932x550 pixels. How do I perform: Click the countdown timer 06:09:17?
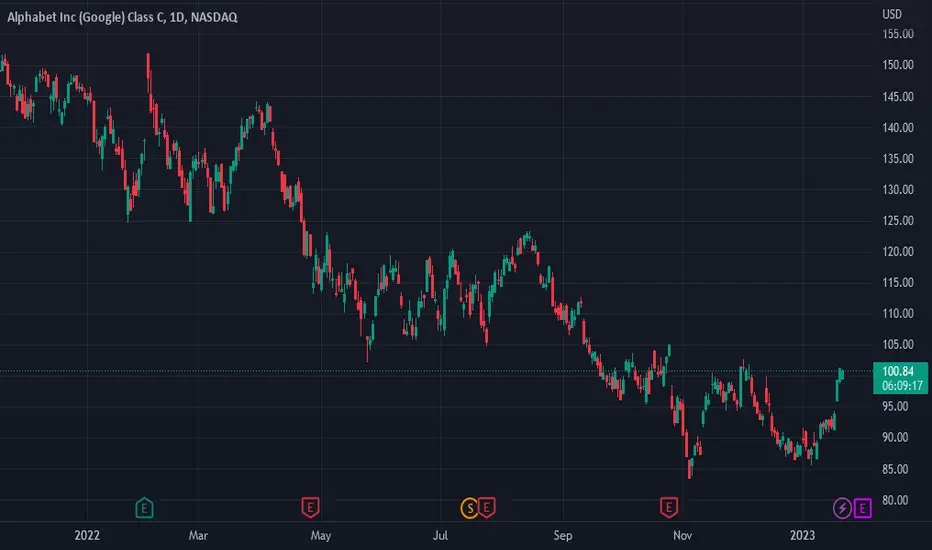902,385
